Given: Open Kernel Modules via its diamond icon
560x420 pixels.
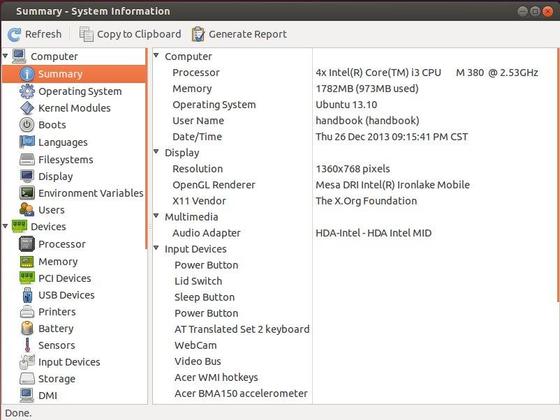Looking at the screenshot, I should click(x=27, y=108).
